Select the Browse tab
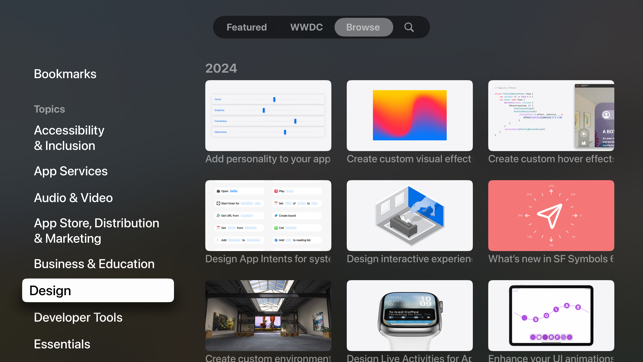 click(363, 27)
